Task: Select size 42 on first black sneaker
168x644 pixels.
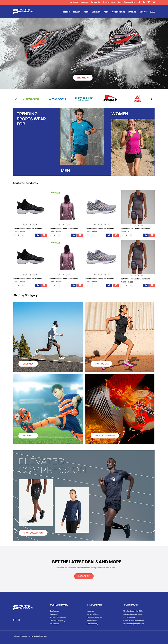Action: click(30, 225)
